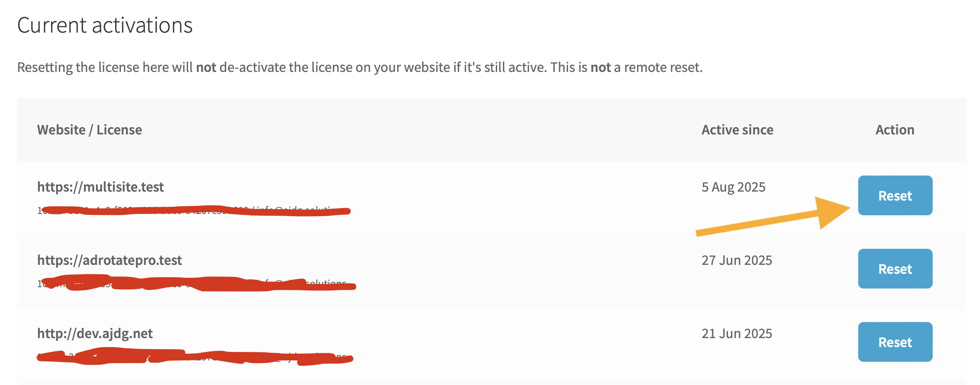Click the "Website / License" column header

pos(89,130)
